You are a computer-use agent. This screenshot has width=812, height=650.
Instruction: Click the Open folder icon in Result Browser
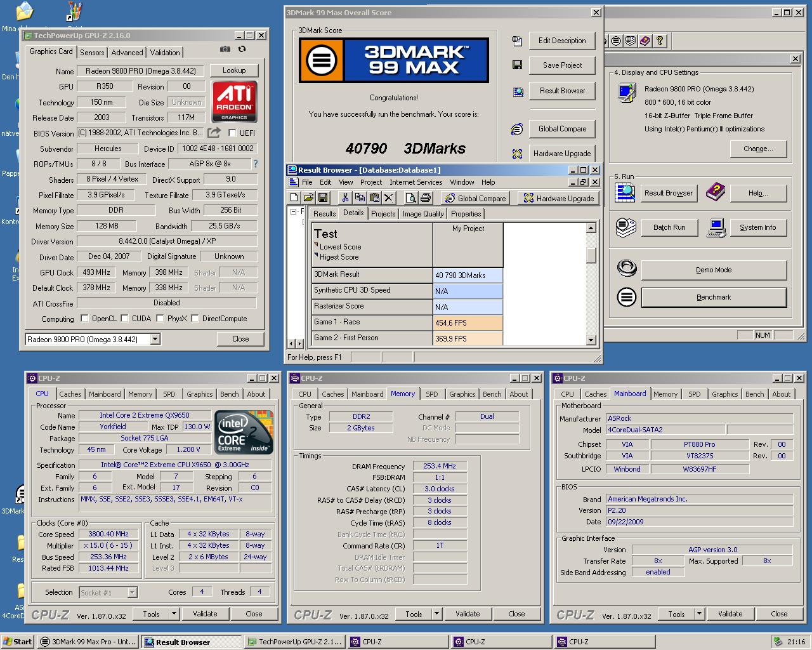pyautogui.click(x=309, y=198)
